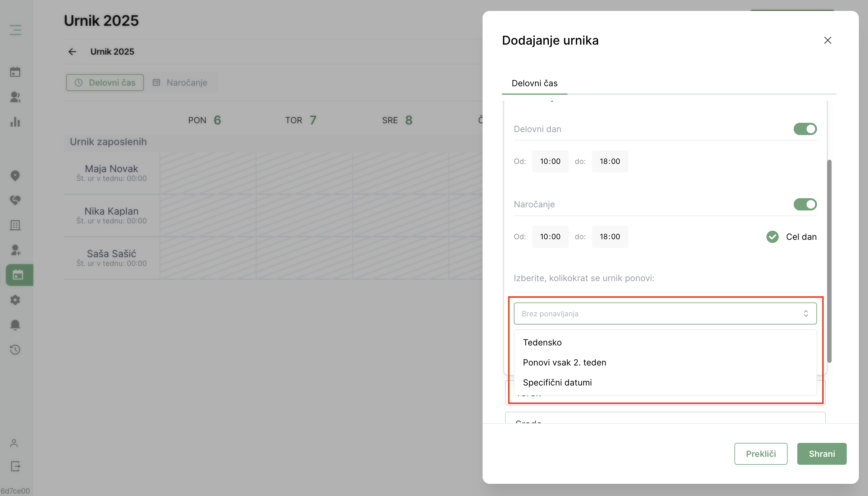Collapse the Brez ponavljanja dropdown
This screenshot has width=868, height=496.
(665, 313)
